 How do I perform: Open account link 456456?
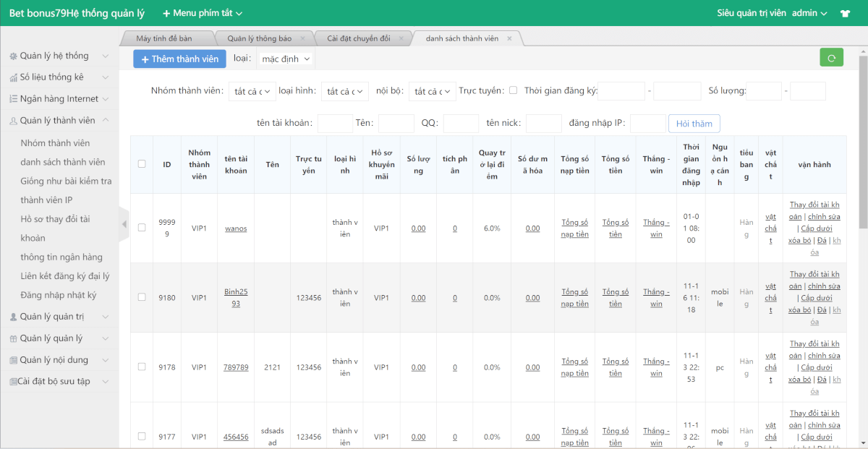click(236, 437)
